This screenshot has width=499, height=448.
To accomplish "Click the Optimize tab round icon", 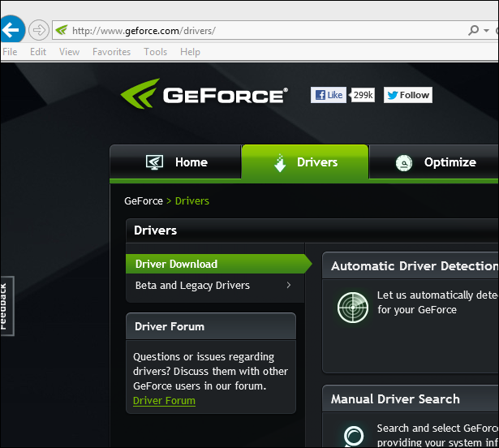I will (404, 163).
